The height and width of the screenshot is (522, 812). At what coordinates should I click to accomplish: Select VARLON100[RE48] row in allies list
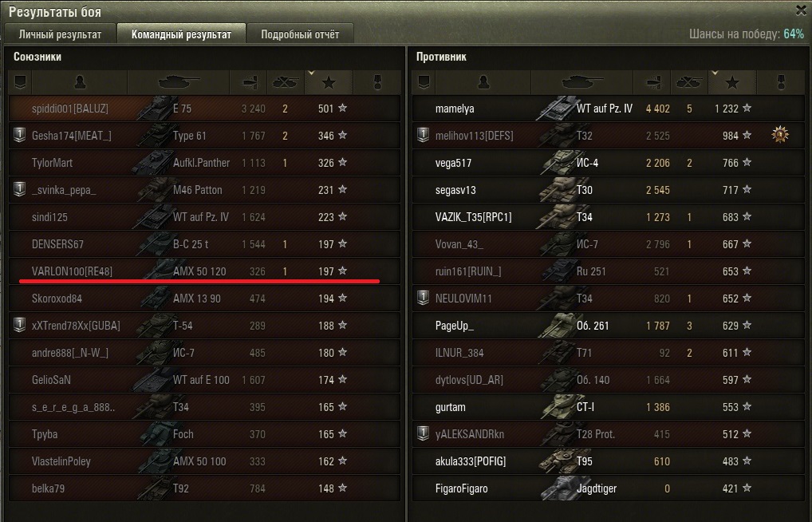[x=204, y=271]
